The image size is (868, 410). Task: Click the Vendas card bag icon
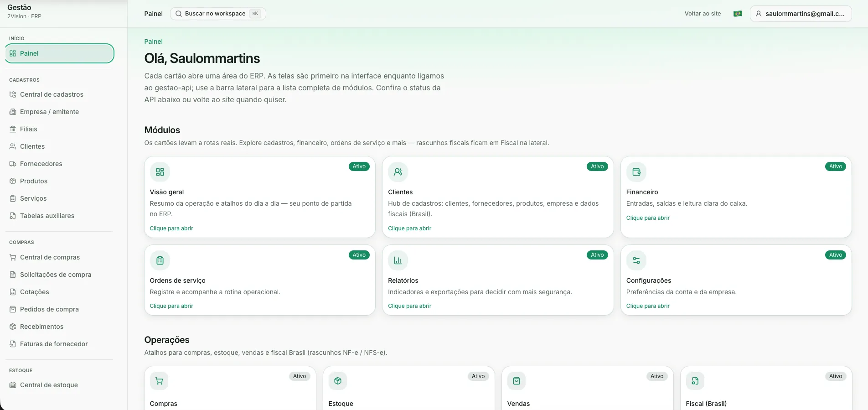[x=517, y=381]
